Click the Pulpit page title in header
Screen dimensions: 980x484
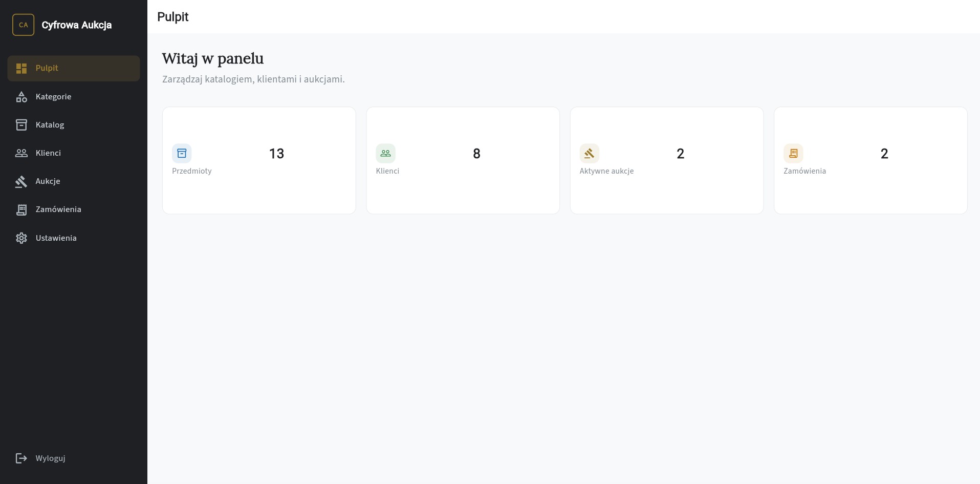(173, 17)
